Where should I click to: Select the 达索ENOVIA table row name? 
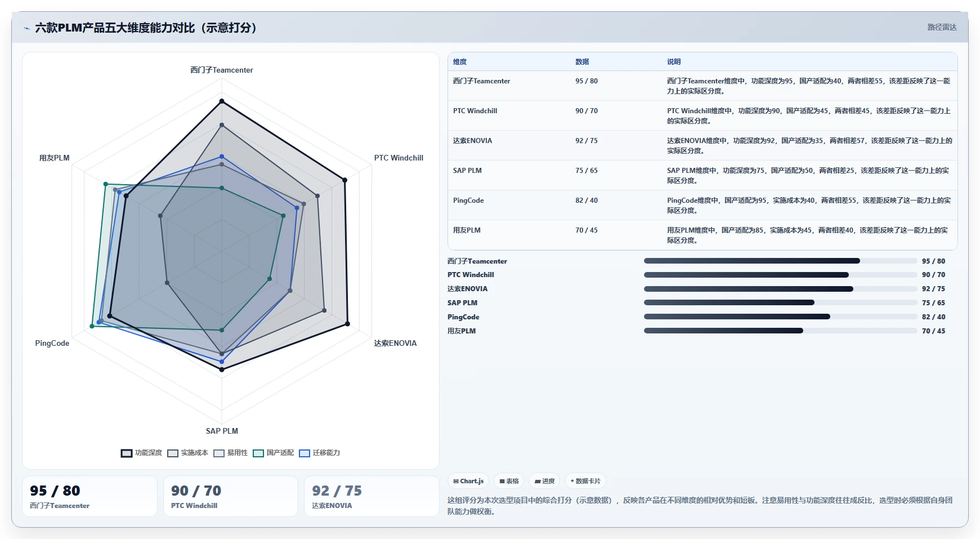pos(472,141)
